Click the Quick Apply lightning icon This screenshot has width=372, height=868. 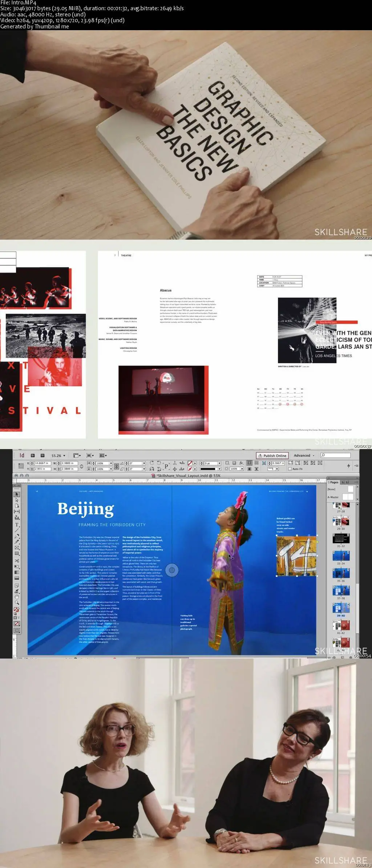348,465
